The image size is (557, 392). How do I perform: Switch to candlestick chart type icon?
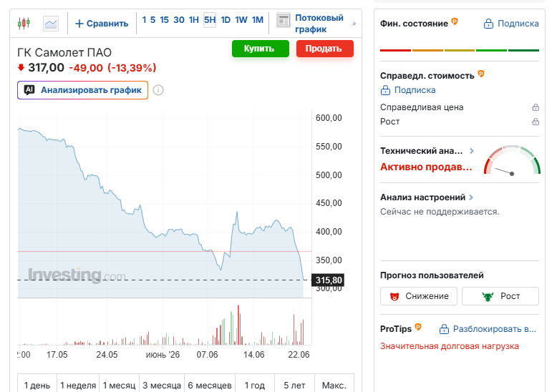point(24,24)
